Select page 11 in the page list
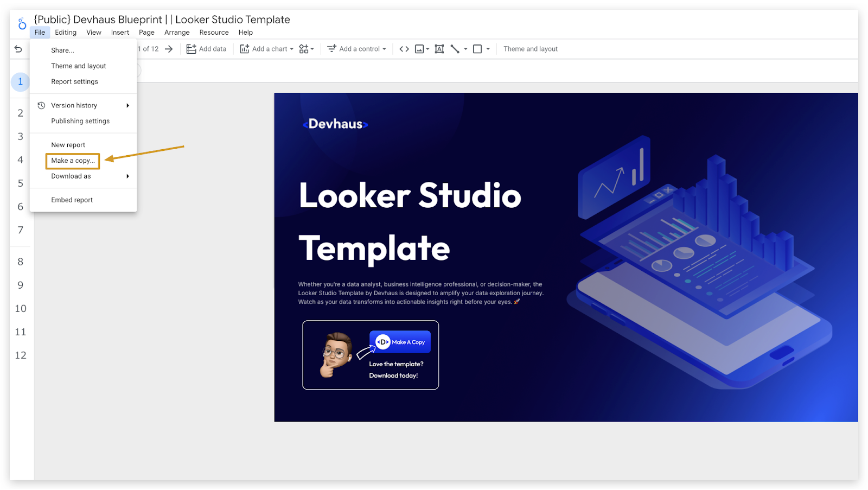This screenshot has width=868, height=490. [21, 332]
